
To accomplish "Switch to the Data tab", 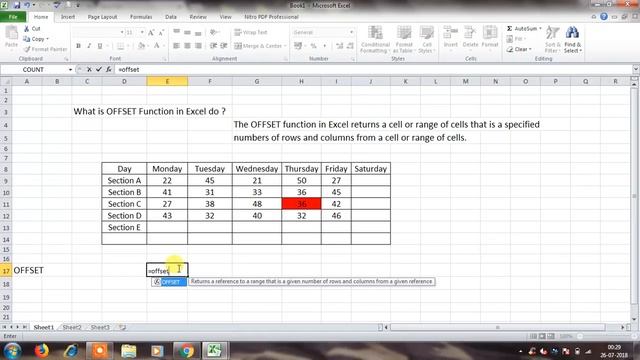I will click(x=171, y=17).
